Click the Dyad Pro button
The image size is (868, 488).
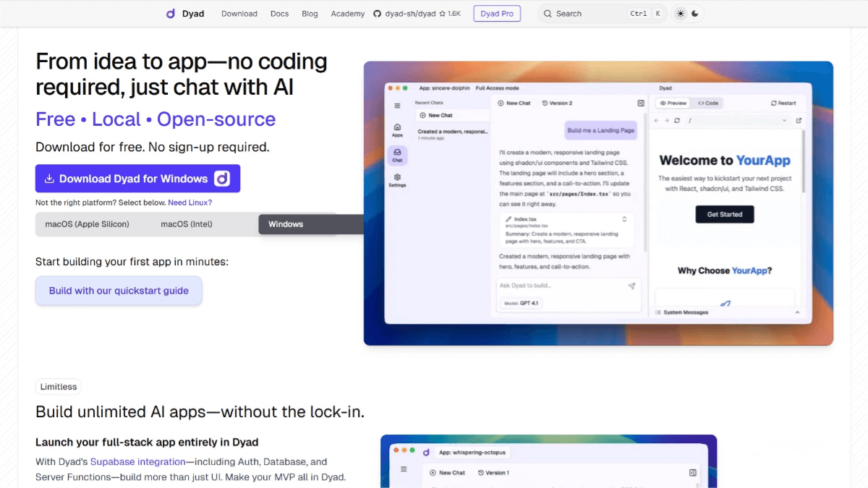[497, 14]
